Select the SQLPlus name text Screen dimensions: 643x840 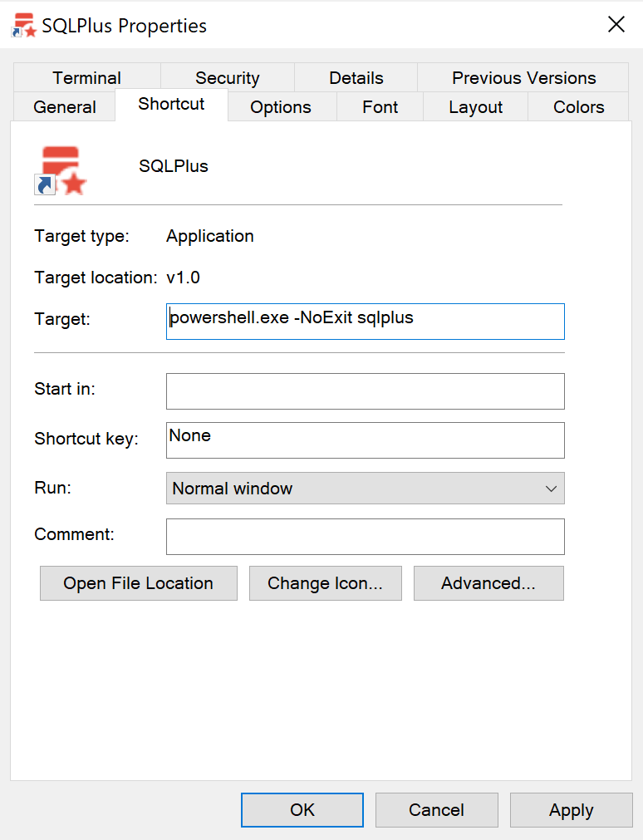pos(173,166)
